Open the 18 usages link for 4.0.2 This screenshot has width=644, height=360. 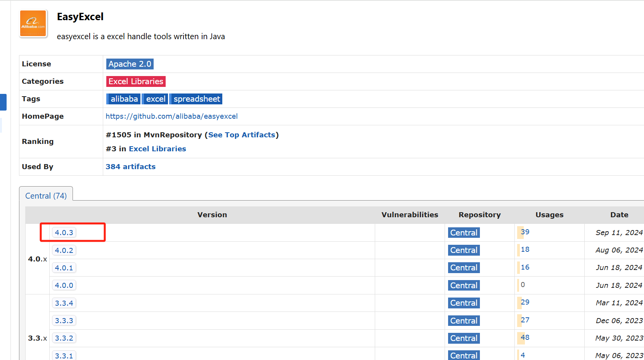tap(525, 249)
